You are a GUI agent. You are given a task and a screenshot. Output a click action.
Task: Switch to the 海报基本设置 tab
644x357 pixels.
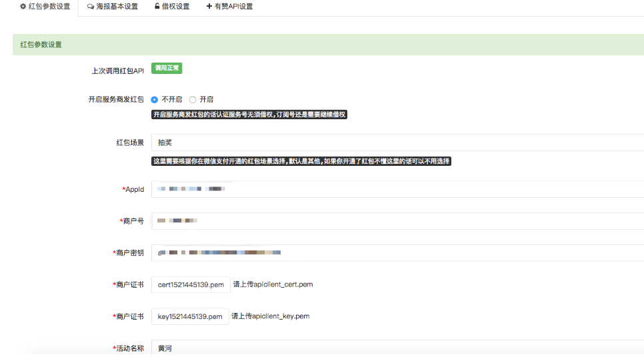117,7
